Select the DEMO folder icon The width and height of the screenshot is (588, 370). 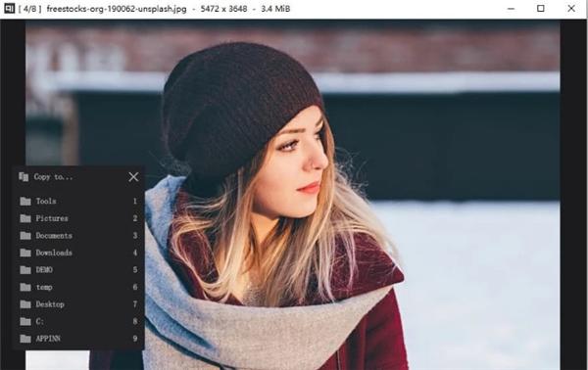point(25,270)
